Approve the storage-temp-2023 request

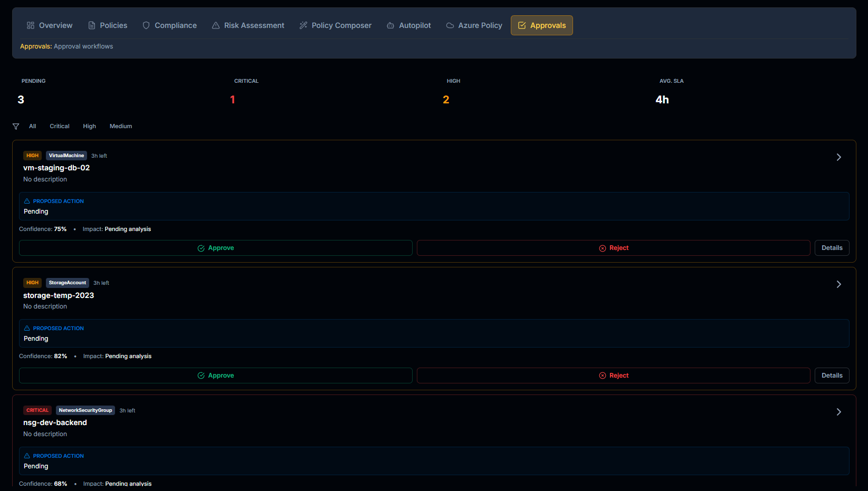216,376
